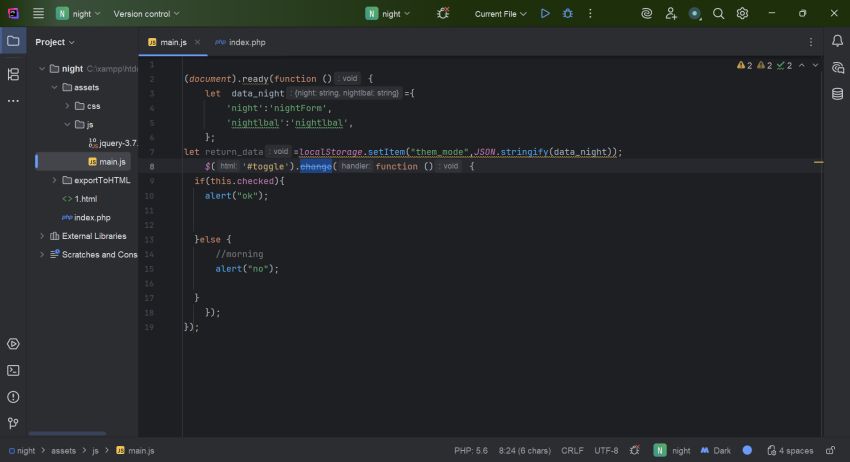Show the Notifications bell panel
The height and width of the screenshot is (462, 850).
click(837, 41)
